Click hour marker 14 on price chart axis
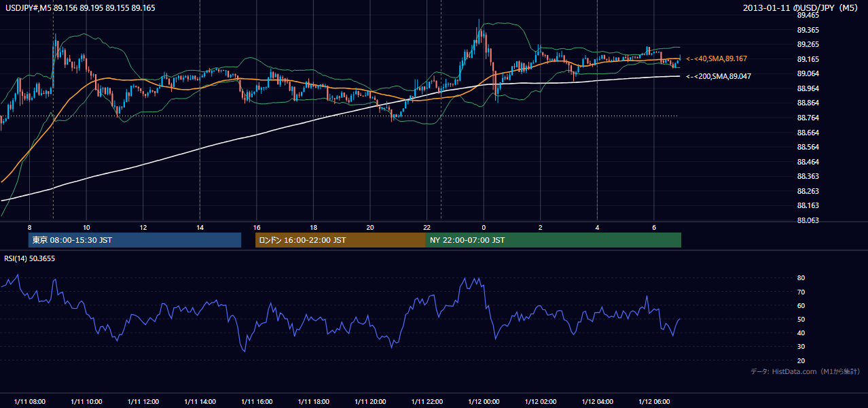 [x=200, y=226]
